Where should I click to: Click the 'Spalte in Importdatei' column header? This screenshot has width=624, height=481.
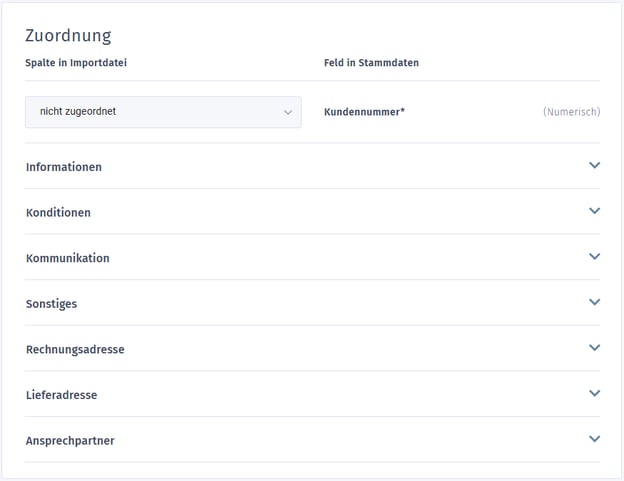click(x=76, y=63)
